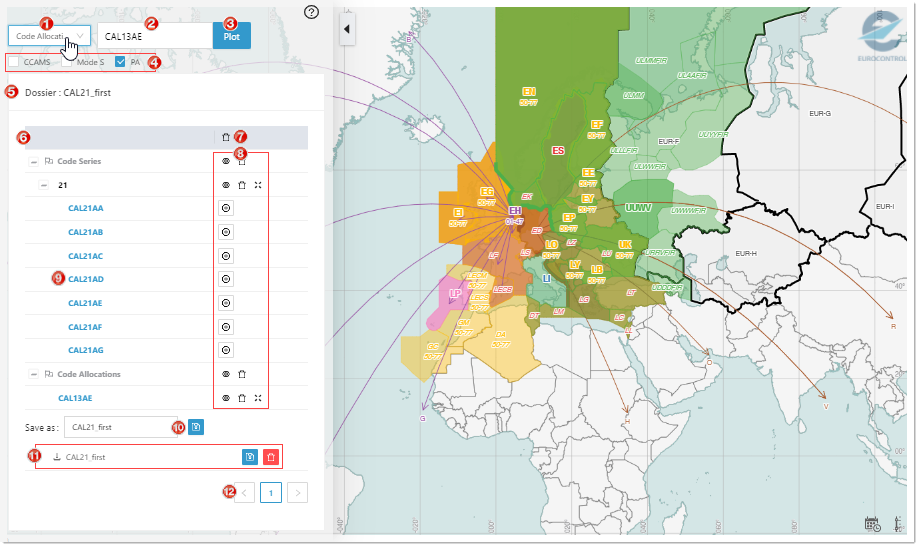Select the radio button for CAL21AA
Image resolution: width=919 pixels, height=547 pixels.
coord(226,208)
